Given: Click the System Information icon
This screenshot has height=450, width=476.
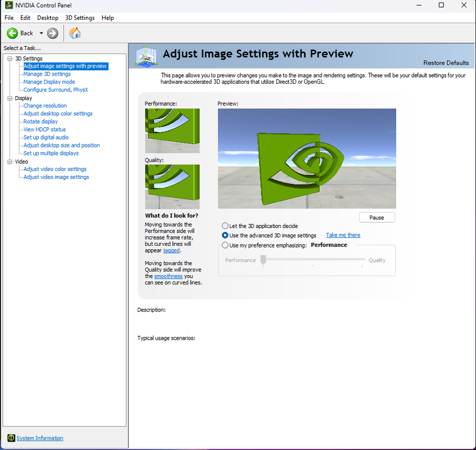Looking at the screenshot, I should point(11,438).
